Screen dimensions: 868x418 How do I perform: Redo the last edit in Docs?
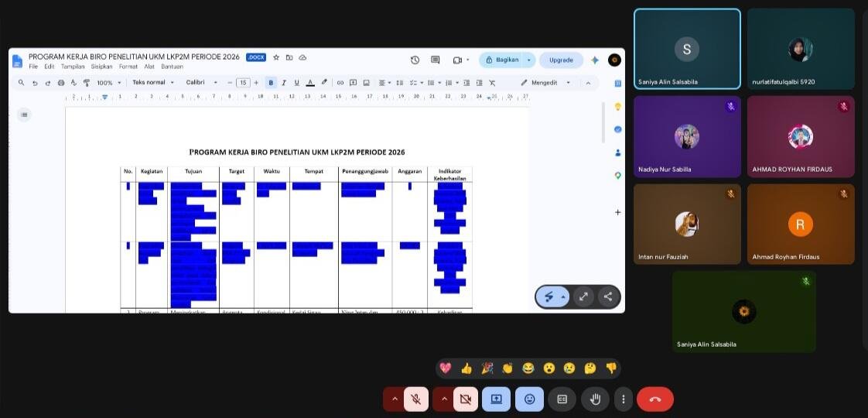48,83
